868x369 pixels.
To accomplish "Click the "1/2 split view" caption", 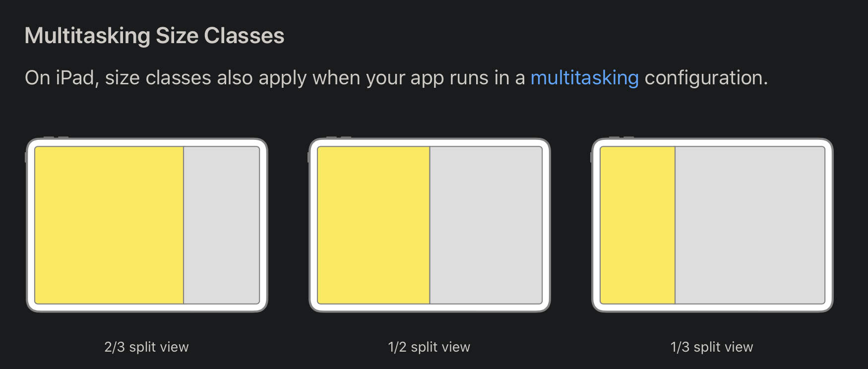I will click(x=429, y=347).
